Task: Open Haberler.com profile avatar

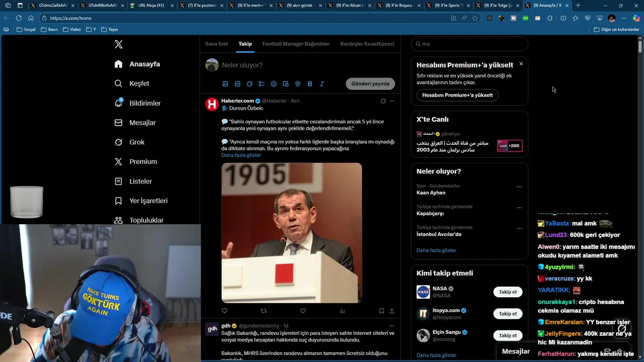Action: click(x=212, y=104)
